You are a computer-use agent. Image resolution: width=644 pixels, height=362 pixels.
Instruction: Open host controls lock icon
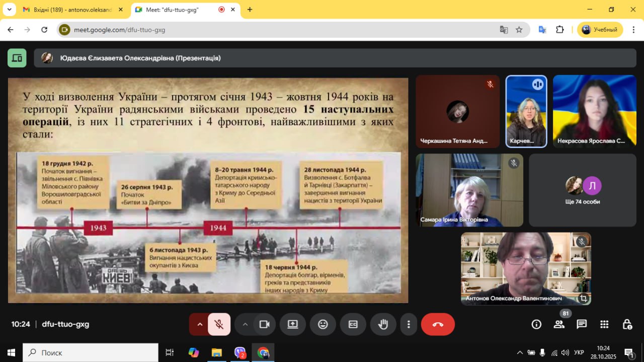tap(627, 324)
